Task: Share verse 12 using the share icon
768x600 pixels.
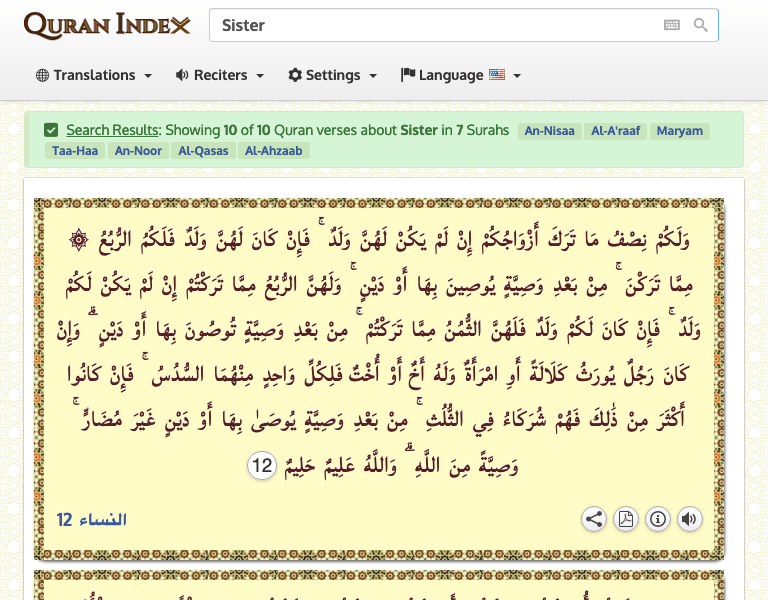Action: [x=594, y=519]
